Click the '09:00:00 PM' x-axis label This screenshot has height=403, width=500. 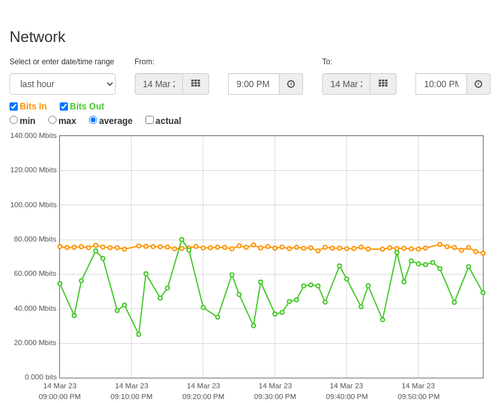[x=60, y=397]
